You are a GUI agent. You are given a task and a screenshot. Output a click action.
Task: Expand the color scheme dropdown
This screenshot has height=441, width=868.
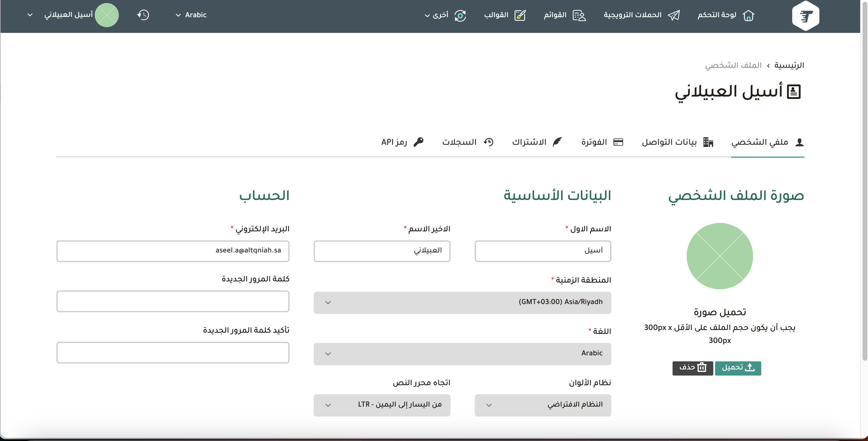click(543, 405)
